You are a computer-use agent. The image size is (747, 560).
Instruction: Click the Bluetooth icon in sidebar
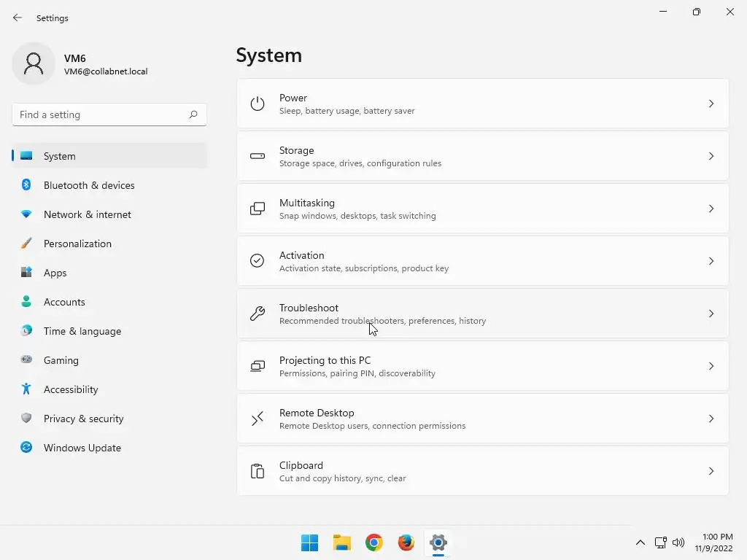pyautogui.click(x=26, y=184)
